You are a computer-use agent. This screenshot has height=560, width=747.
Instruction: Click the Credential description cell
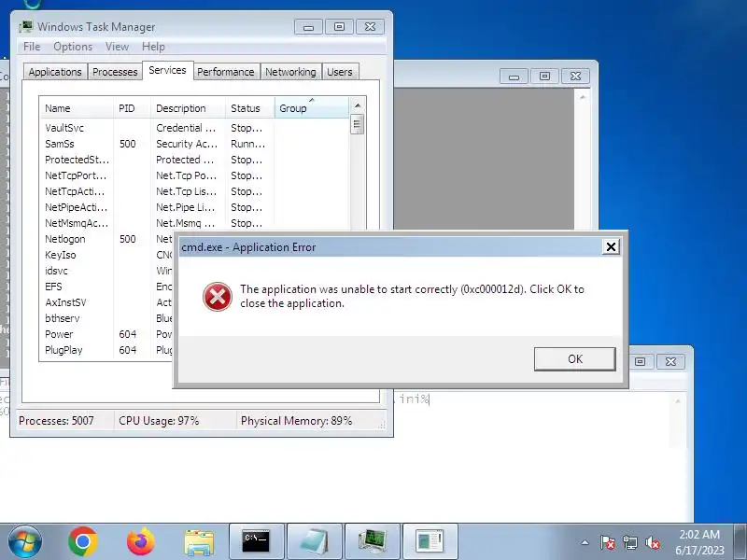click(186, 128)
